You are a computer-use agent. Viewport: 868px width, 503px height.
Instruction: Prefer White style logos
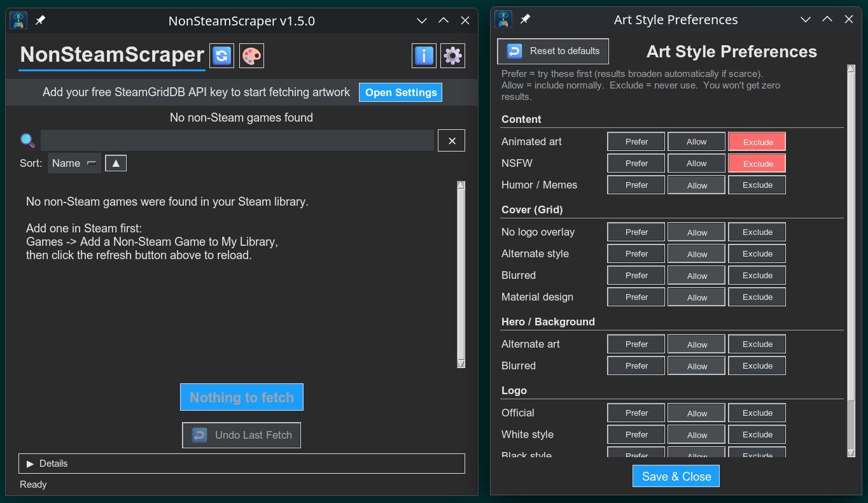pyautogui.click(x=636, y=434)
